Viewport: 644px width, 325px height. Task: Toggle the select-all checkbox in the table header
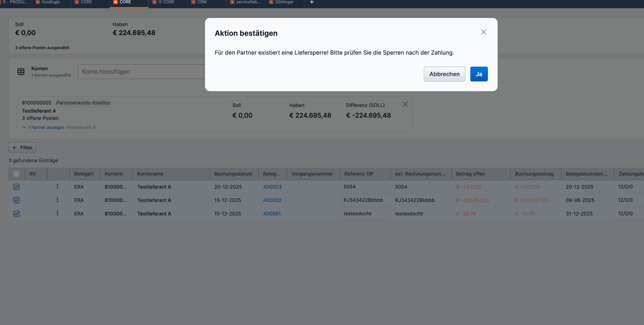pos(16,173)
